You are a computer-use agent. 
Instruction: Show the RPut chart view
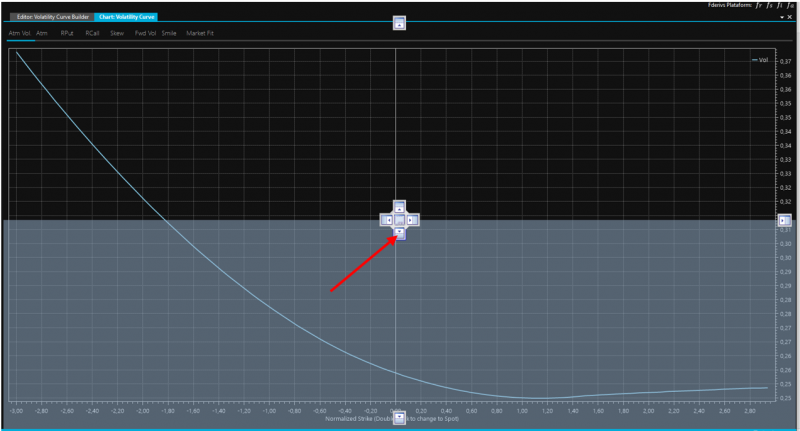tap(67, 33)
